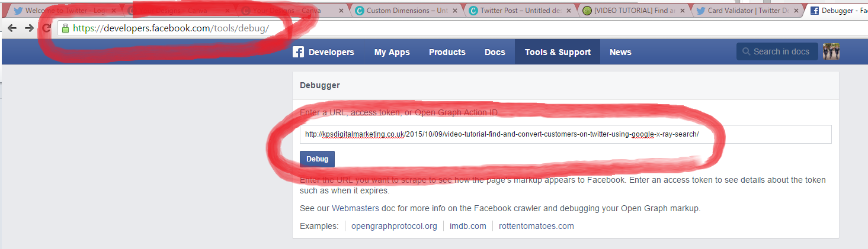Click the magnifier icon in docs search

coord(746,52)
